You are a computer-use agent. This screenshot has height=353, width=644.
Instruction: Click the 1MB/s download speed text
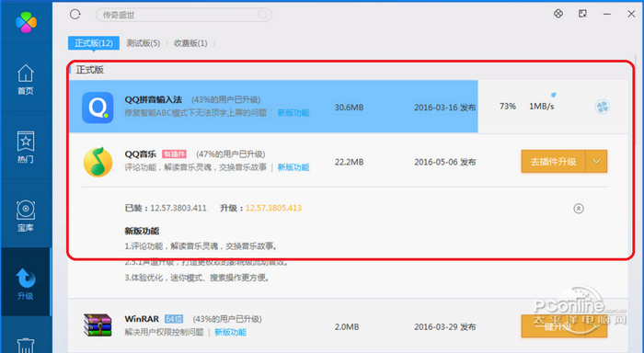point(541,107)
